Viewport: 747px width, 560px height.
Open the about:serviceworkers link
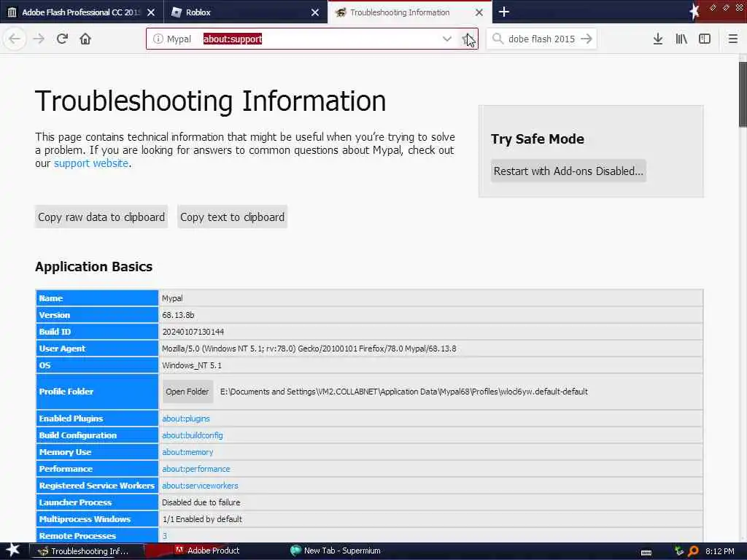200,486
